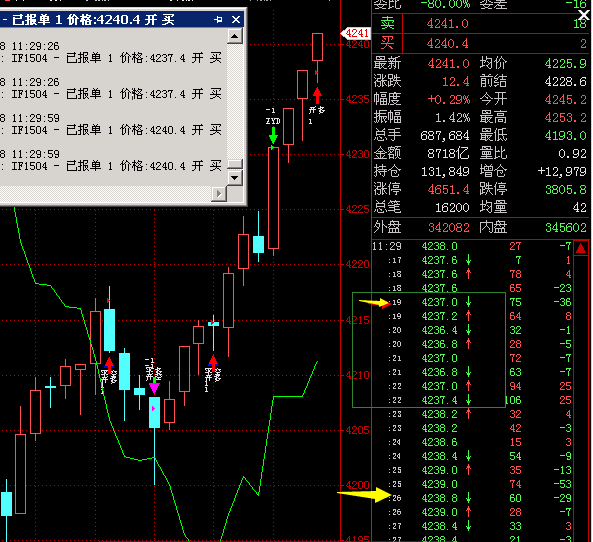This screenshot has height=542, width=593.
Task: Click the 最高 value 4253.2
Action: 565,118
